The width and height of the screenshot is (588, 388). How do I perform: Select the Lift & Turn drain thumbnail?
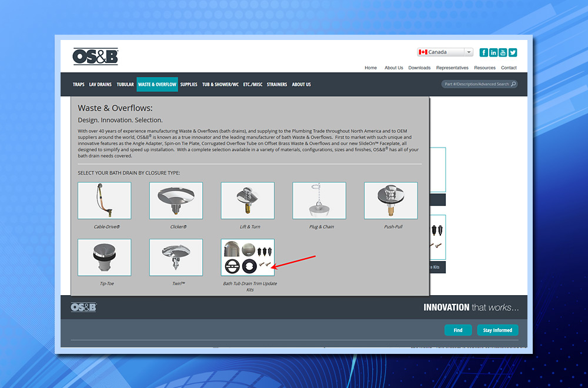(x=248, y=200)
